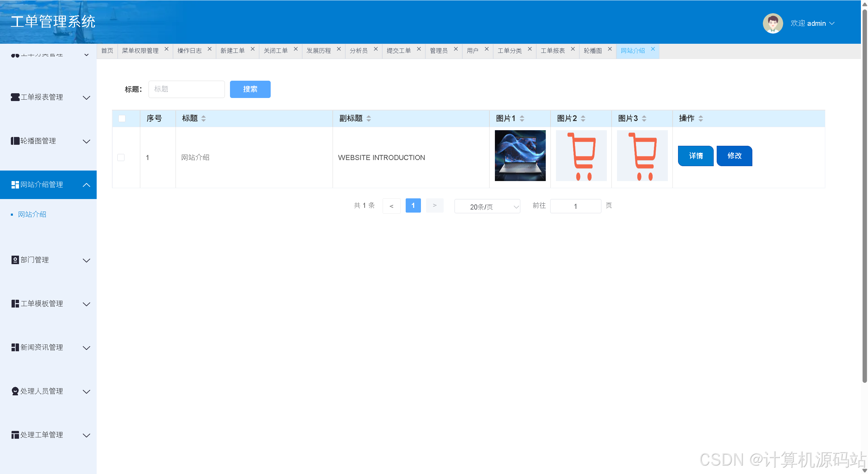868x474 pixels.
Task: Sort table by 标题 column arrows
Action: [204, 118]
